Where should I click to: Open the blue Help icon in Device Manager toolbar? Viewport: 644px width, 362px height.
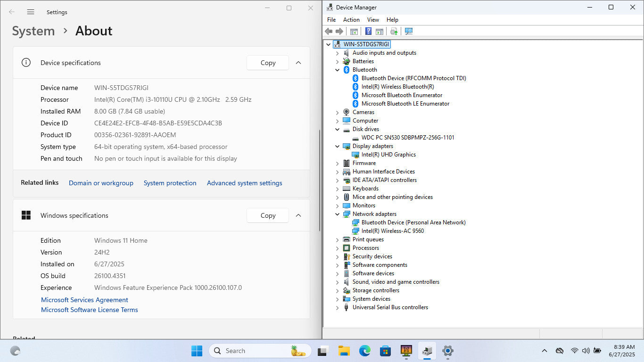coord(369,31)
